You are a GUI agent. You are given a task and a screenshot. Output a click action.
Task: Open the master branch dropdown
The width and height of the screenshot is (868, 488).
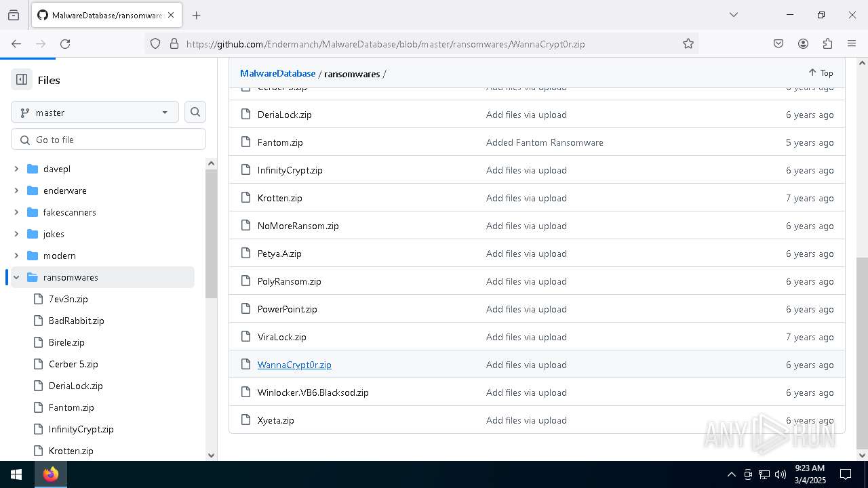tap(95, 113)
